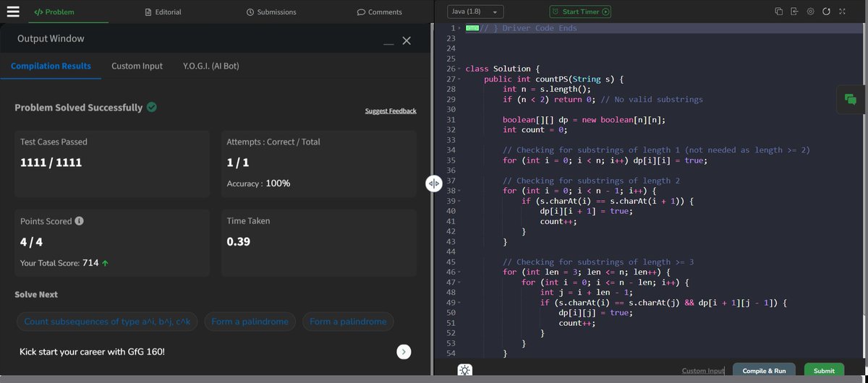Click the '0.39' time taken value
868x383 pixels.
(238, 242)
